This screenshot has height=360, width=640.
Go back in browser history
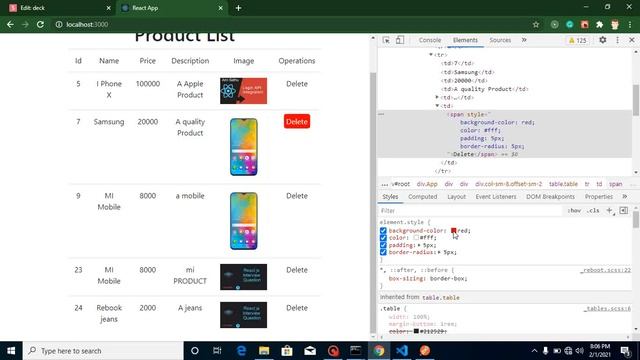tap(10, 24)
